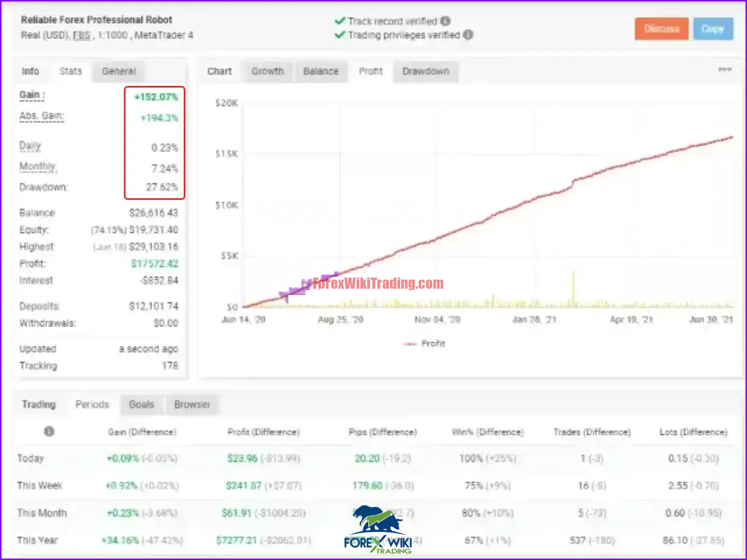Screen dimensions: 747x560
Task: Click the FBS broker link
Action: tap(82, 35)
